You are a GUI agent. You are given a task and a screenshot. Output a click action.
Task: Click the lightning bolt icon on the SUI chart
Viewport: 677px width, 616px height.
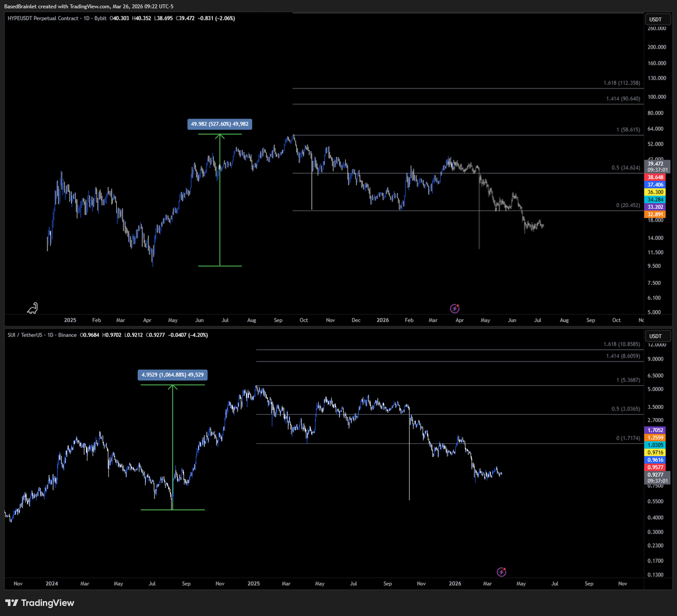(x=502, y=571)
